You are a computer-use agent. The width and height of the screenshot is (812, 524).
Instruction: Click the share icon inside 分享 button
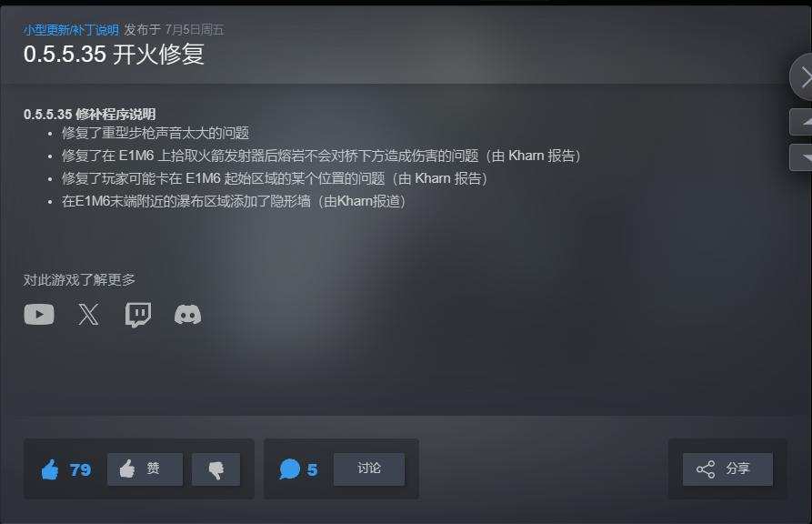[706, 469]
